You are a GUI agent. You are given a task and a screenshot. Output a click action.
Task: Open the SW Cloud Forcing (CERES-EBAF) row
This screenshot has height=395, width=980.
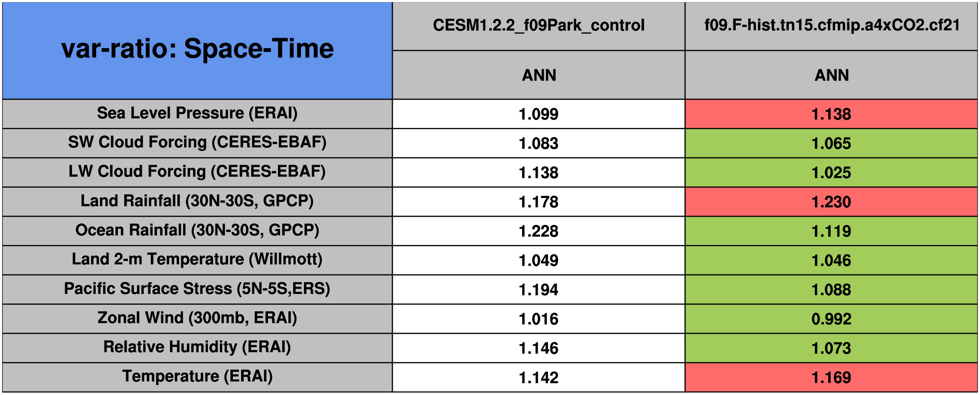[197, 143]
